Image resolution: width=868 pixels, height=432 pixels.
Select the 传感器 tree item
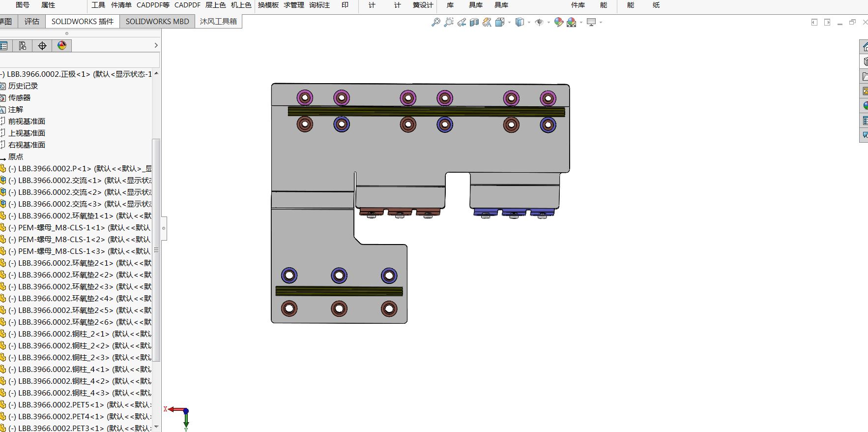[x=19, y=98]
